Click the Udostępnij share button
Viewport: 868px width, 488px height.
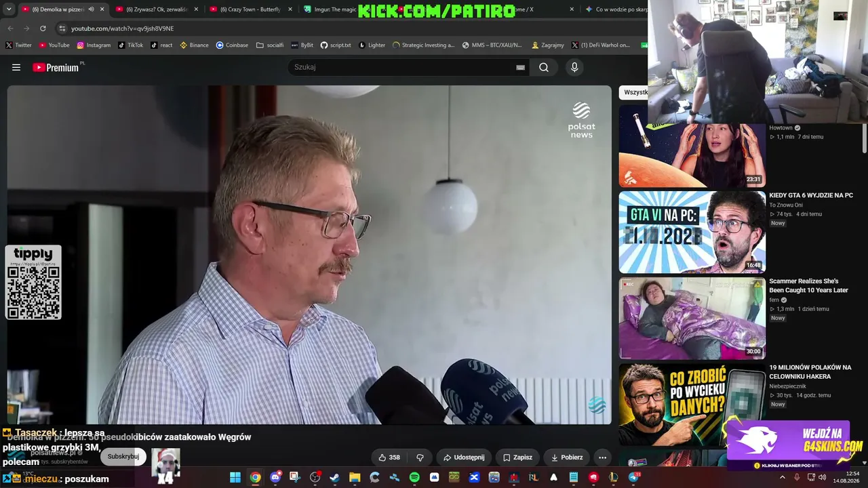pos(464,457)
